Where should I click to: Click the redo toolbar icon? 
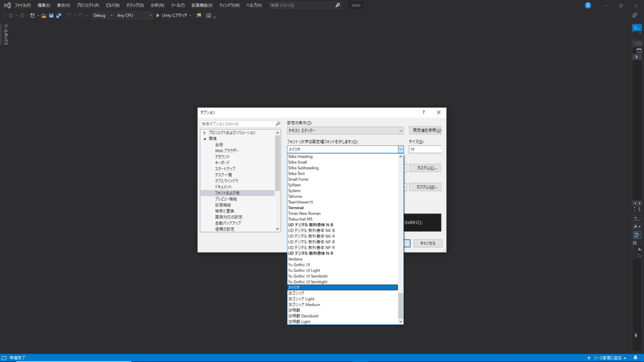[80, 16]
